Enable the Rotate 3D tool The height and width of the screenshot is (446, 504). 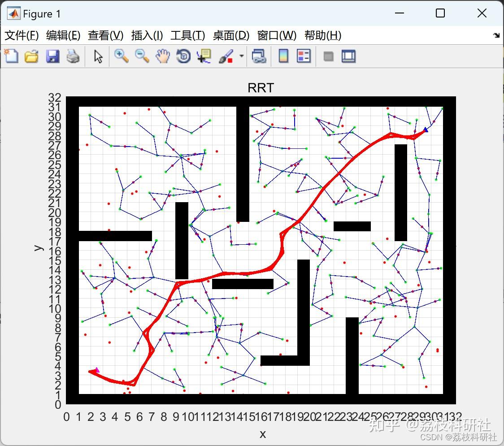[183, 56]
